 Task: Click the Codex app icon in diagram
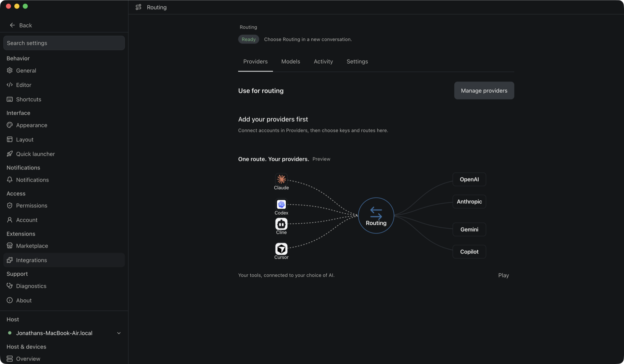281,204
